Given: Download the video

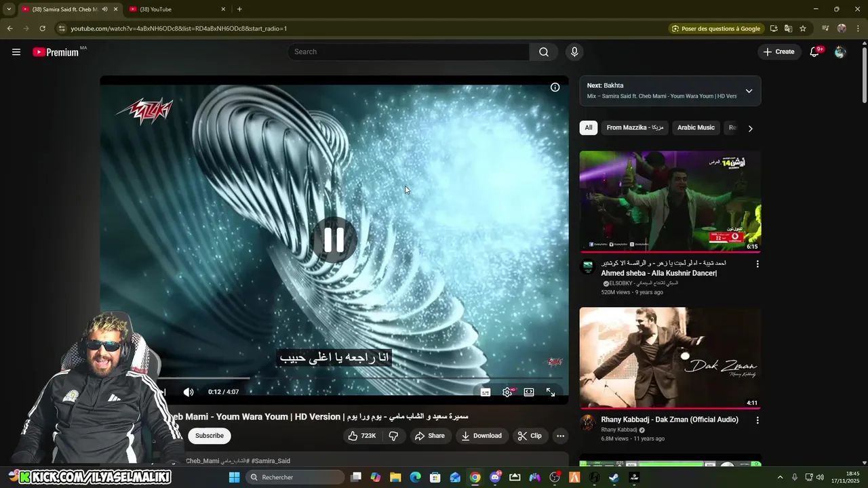Looking at the screenshot, I should pyautogui.click(x=481, y=436).
